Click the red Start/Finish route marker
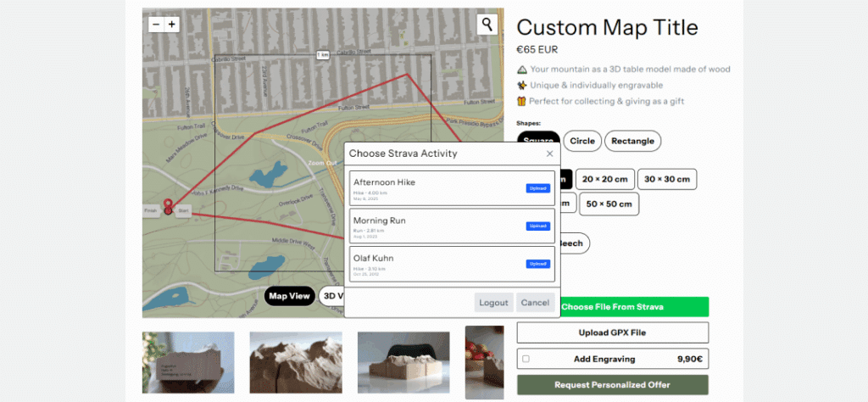Screen dimensions: 868x402 pos(168,206)
